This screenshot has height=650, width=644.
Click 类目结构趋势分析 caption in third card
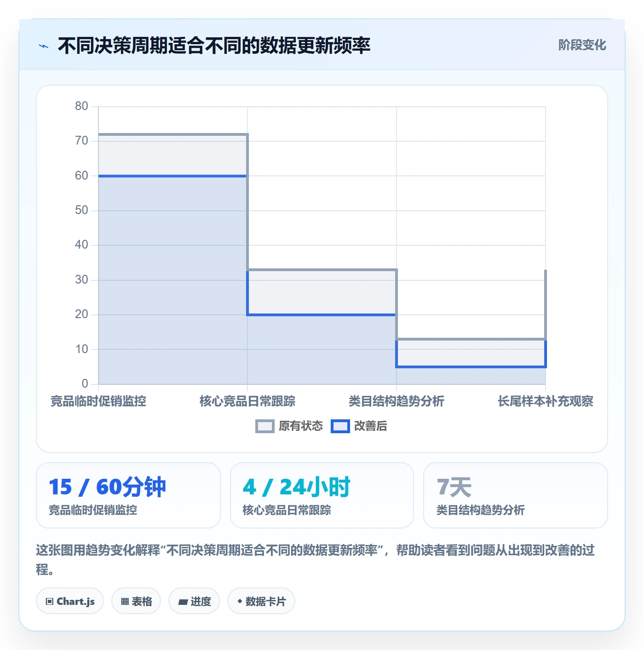pyautogui.click(x=480, y=510)
